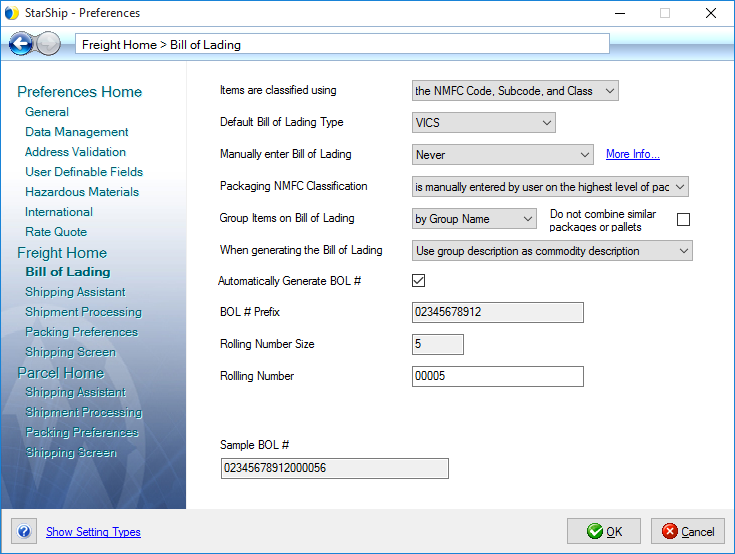Click the Cancel button
Image resolution: width=735 pixels, height=554 pixels.
coord(688,531)
